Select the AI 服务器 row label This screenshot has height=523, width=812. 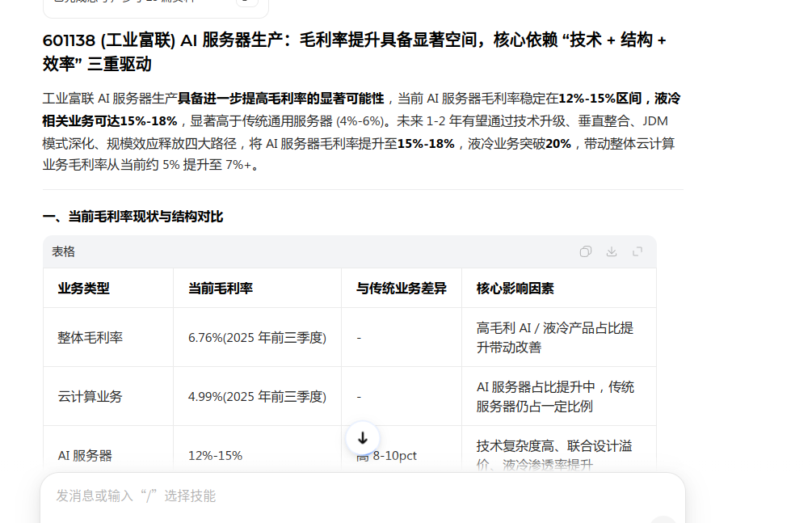click(x=85, y=456)
